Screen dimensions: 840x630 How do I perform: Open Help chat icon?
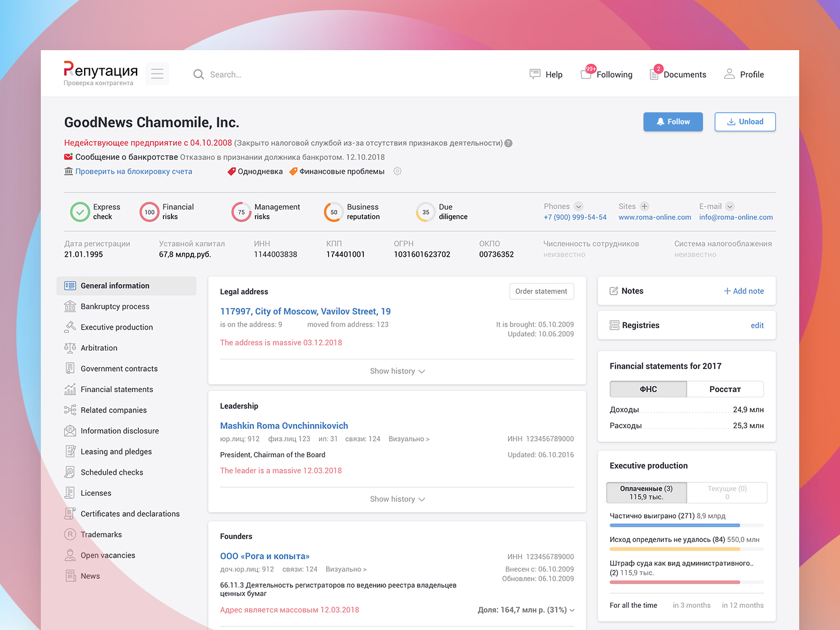pyautogui.click(x=535, y=74)
